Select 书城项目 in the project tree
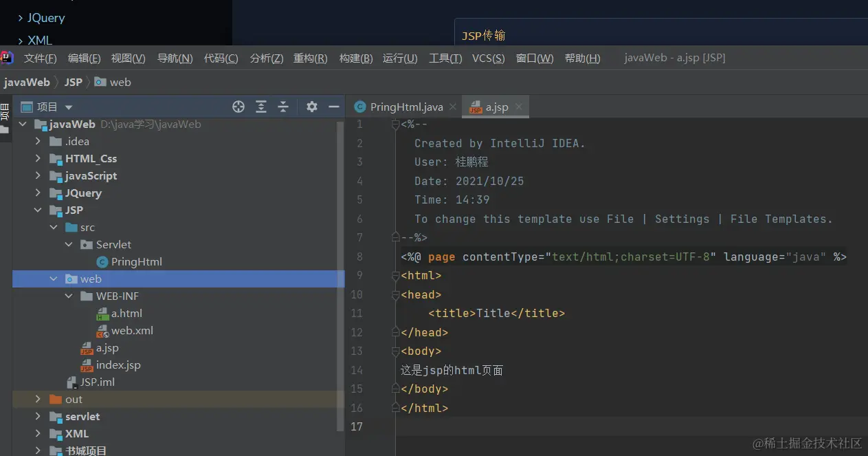The width and height of the screenshot is (868, 456). coord(86,450)
